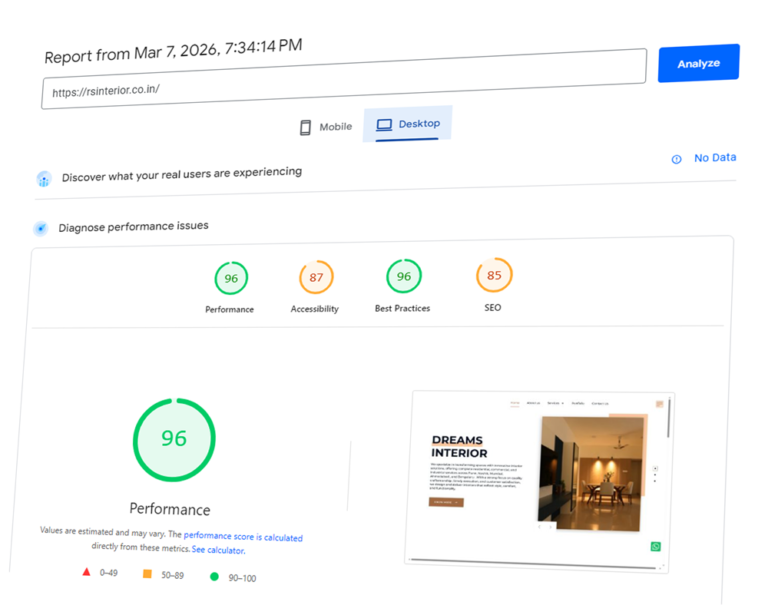Click the Analyze button
The image size is (768, 605).
[698, 63]
